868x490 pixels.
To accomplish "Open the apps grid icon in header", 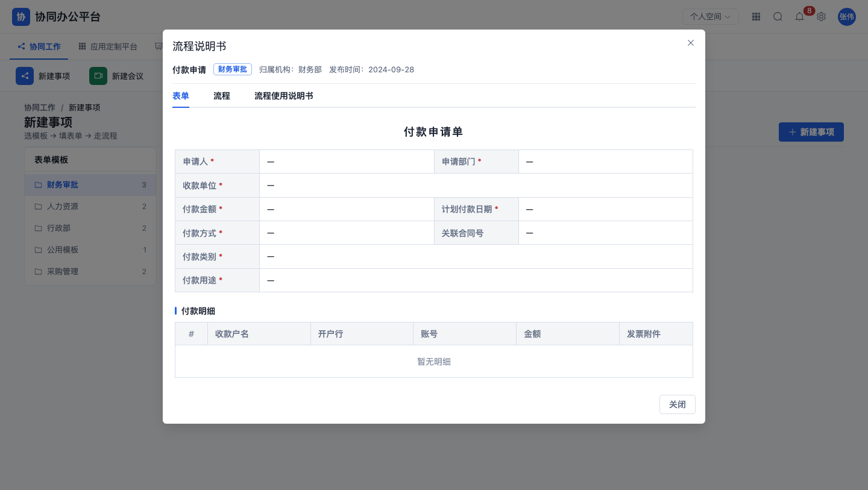I will [756, 17].
